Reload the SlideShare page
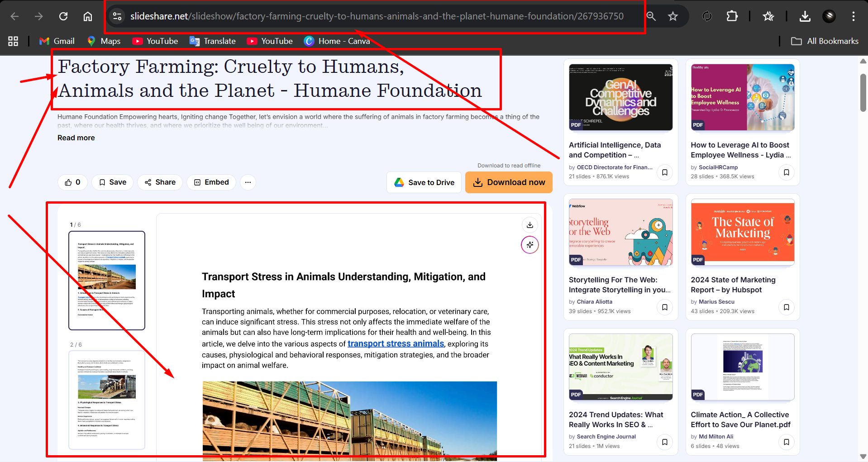This screenshot has height=462, width=868. pyautogui.click(x=63, y=16)
